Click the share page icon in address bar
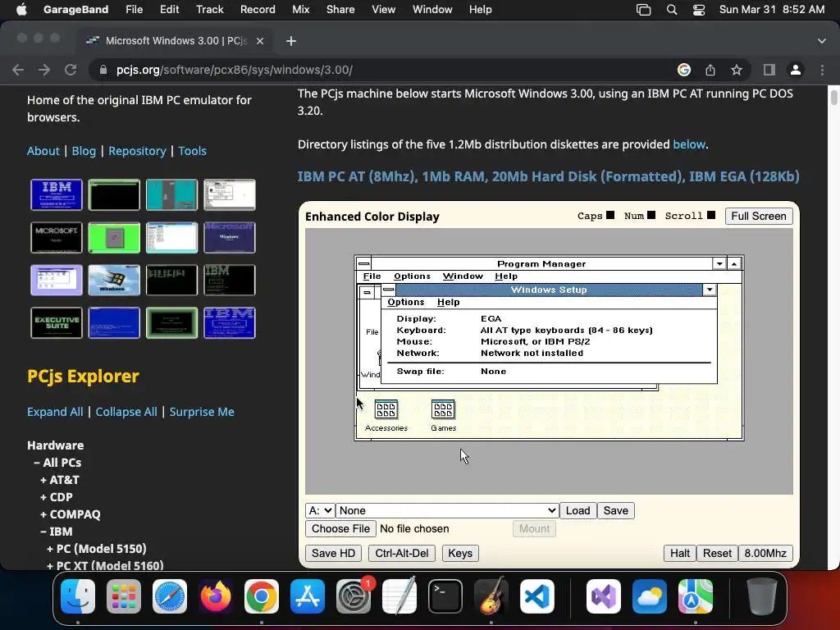Viewport: 840px width, 630px height. click(710, 70)
